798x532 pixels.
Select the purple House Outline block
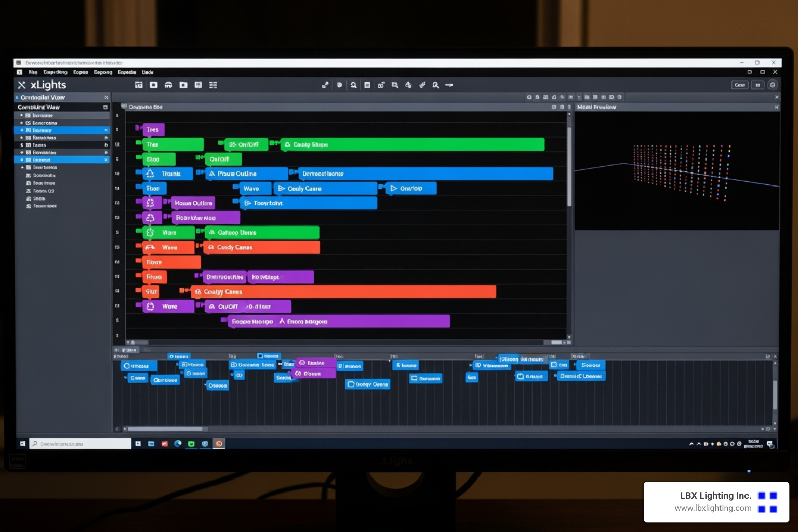point(193,203)
